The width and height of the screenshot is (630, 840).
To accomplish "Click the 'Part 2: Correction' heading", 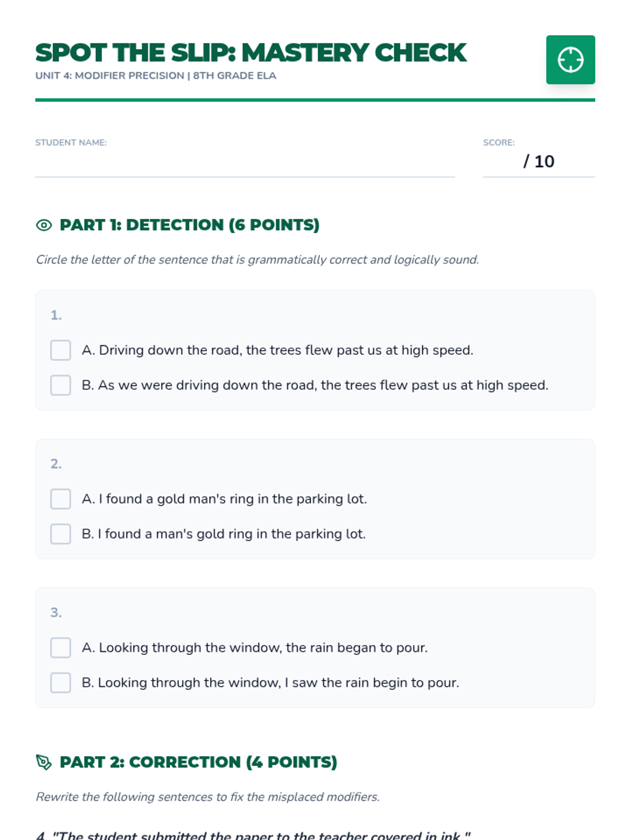I will coord(198,762).
